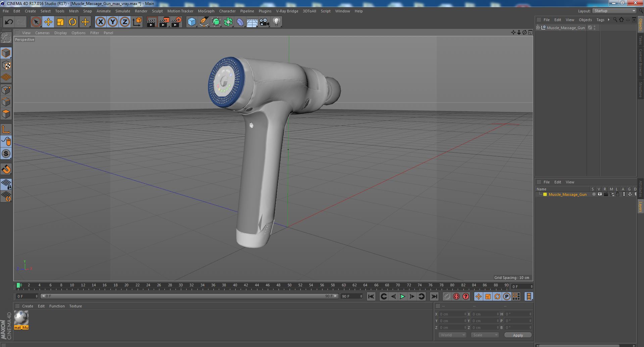Open the Layout Startup dropdown
This screenshot has width=644, height=347.
click(614, 11)
